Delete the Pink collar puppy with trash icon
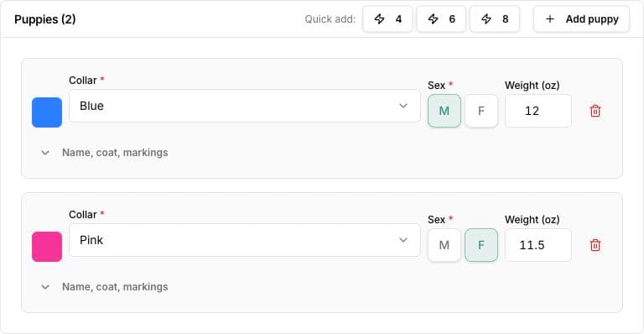 [595, 245]
